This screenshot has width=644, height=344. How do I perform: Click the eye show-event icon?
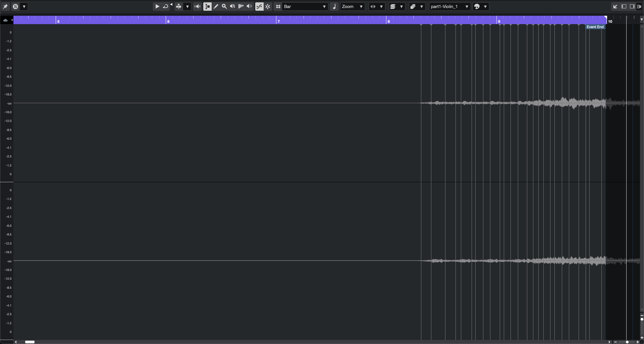coord(373,6)
